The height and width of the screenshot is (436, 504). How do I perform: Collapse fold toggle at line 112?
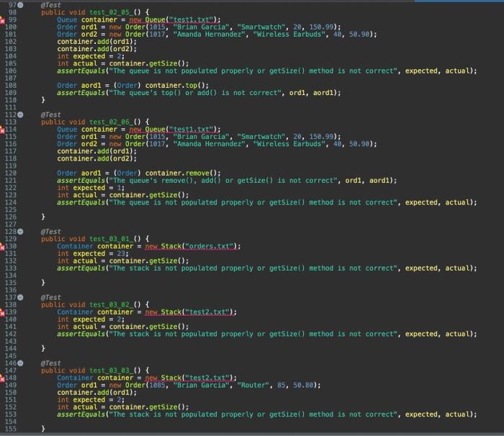20,114
